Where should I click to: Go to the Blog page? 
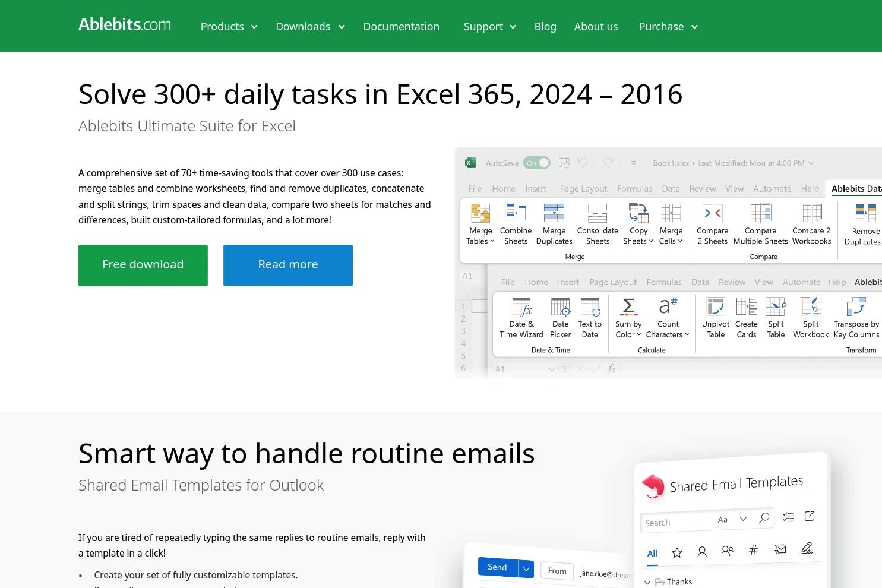[545, 27]
